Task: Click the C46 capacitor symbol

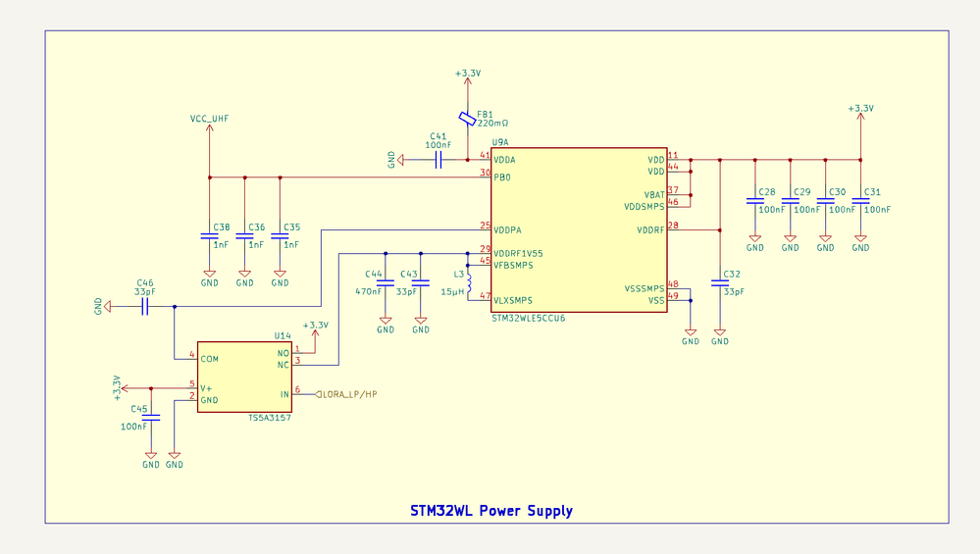Action: [x=145, y=307]
